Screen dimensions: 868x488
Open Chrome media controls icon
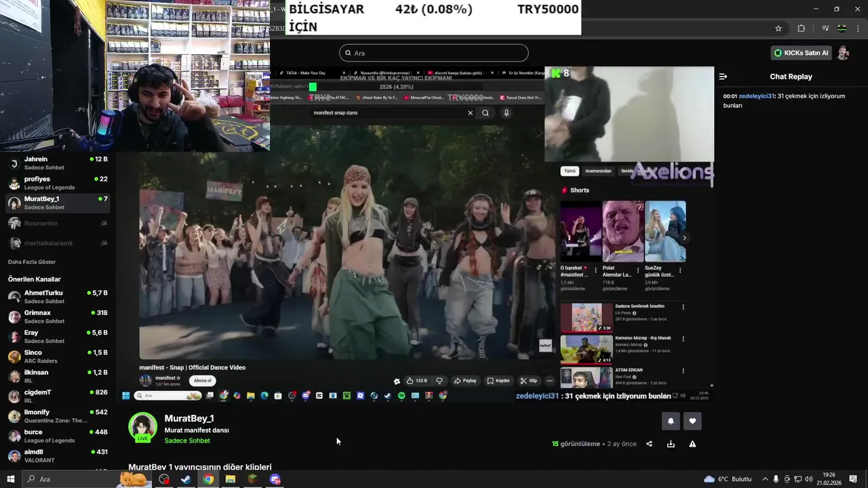[825, 28]
